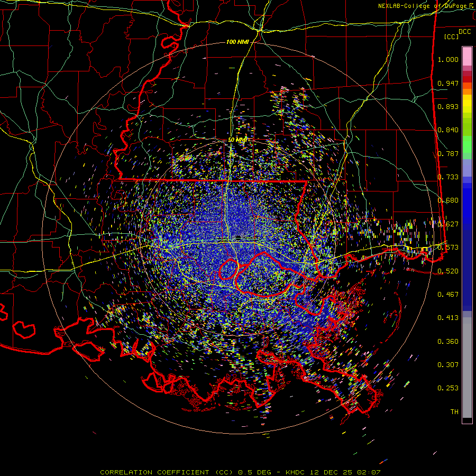The height and width of the screenshot is (476, 476).
Task: Pick the bright green segment of the color bar
Action: [x=467, y=144]
